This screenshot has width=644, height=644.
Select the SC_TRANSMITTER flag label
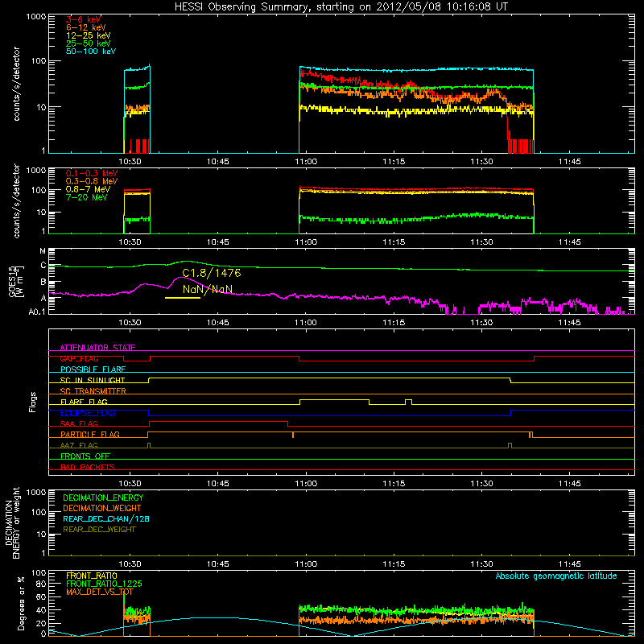pyautogui.click(x=93, y=391)
